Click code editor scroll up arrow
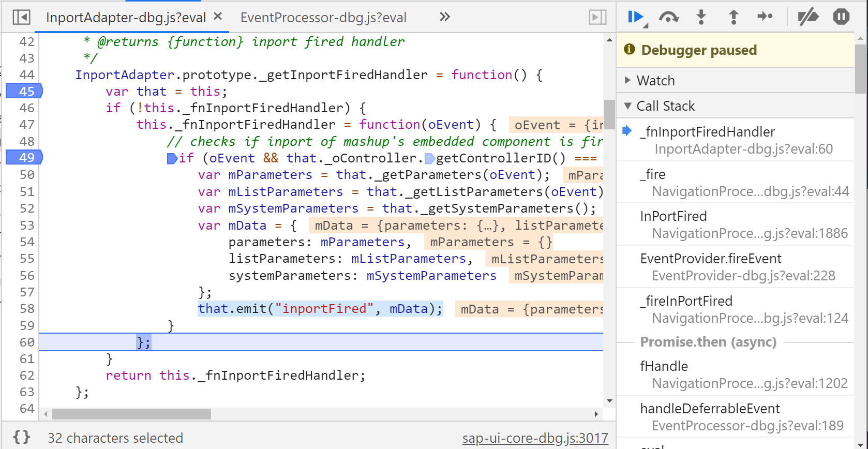Screen dimensions: 868x449 tap(609, 40)
